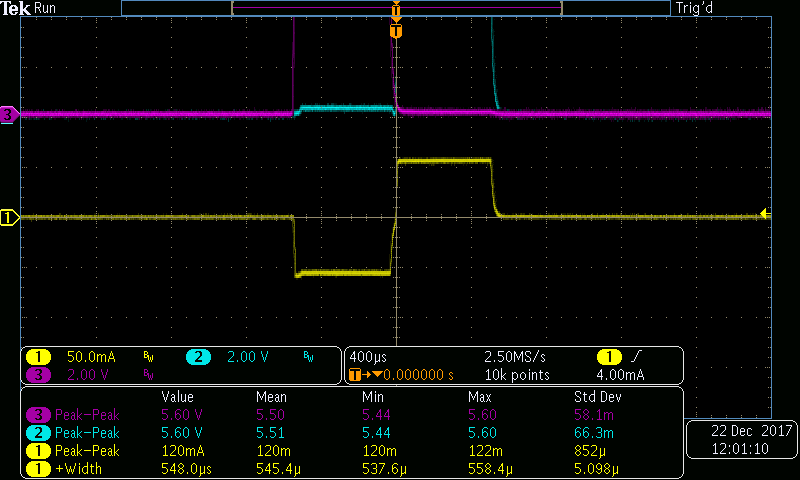Viewport: 800px width, 480px height.
Task: Select the channel 1 ground marker on left edge
Action: (9, 217)
